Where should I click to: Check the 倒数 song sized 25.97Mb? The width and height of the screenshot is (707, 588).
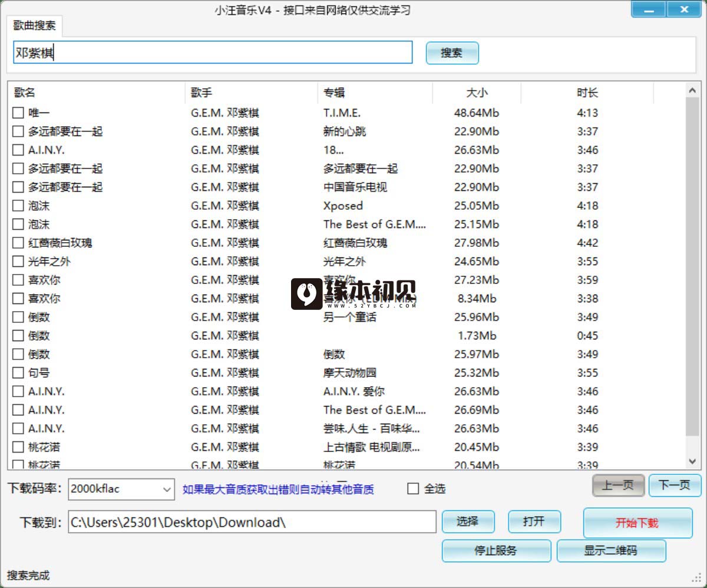18,354
